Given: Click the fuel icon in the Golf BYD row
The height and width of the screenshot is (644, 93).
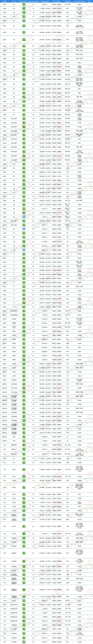Looking at the screenshot, I should (24, 494).
